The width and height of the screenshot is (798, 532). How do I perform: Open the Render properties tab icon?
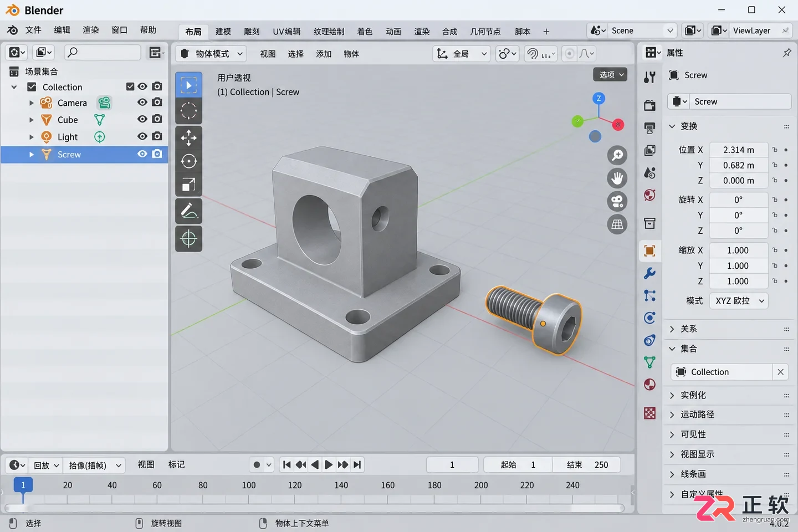coord(650,105)
